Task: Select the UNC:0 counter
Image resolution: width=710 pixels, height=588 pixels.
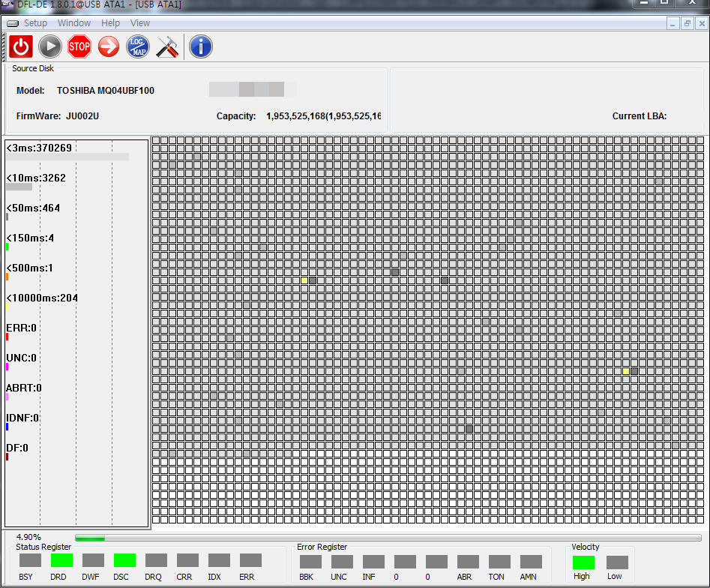Action: tap(21, 358)
